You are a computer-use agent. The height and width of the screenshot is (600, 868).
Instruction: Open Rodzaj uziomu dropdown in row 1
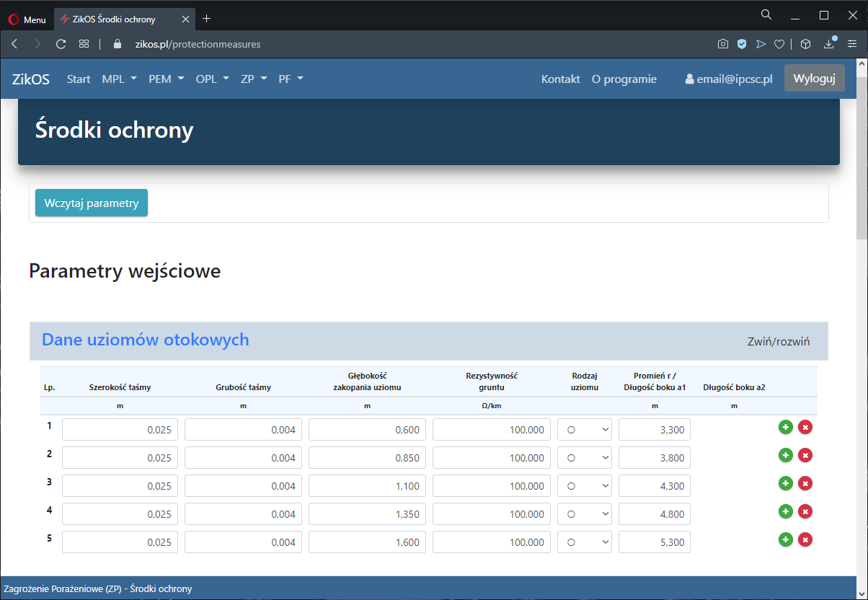584,430
